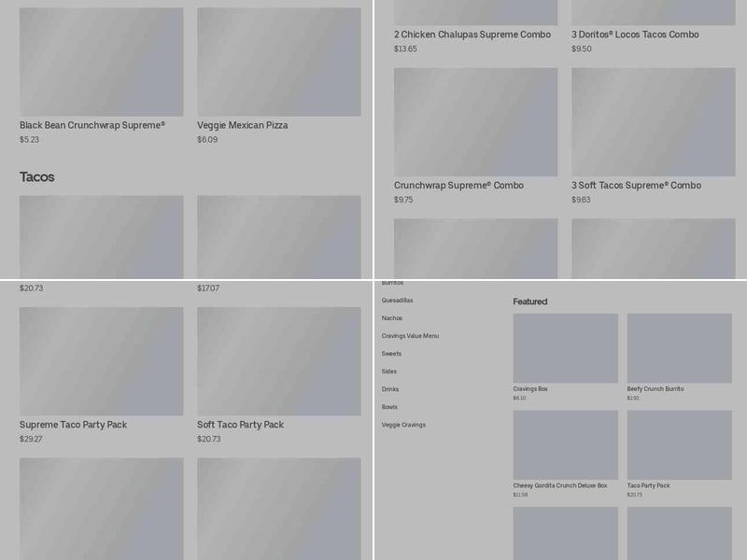Open the Quesadillas menu category
Image resolution: width=747 pixels, height=560 pixels.
pos(397,301)
